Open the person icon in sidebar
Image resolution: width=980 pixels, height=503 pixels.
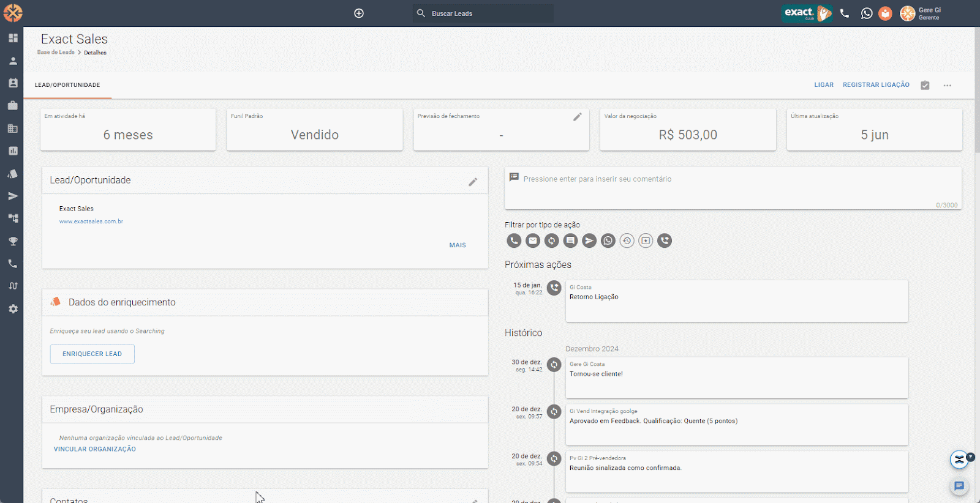coord(13,61)
